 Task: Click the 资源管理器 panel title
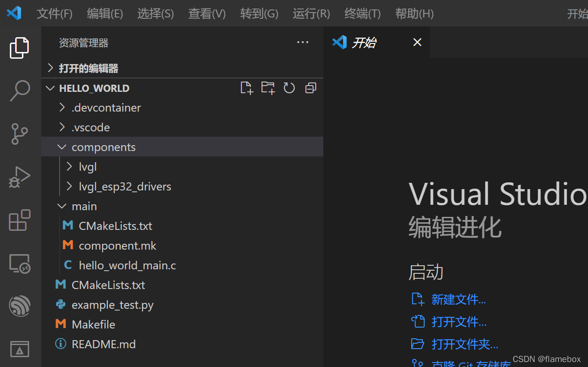(x=84, y=43)
